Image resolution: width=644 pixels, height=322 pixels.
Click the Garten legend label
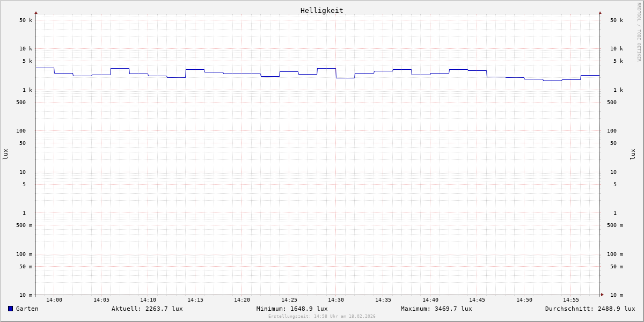point(27,309)
